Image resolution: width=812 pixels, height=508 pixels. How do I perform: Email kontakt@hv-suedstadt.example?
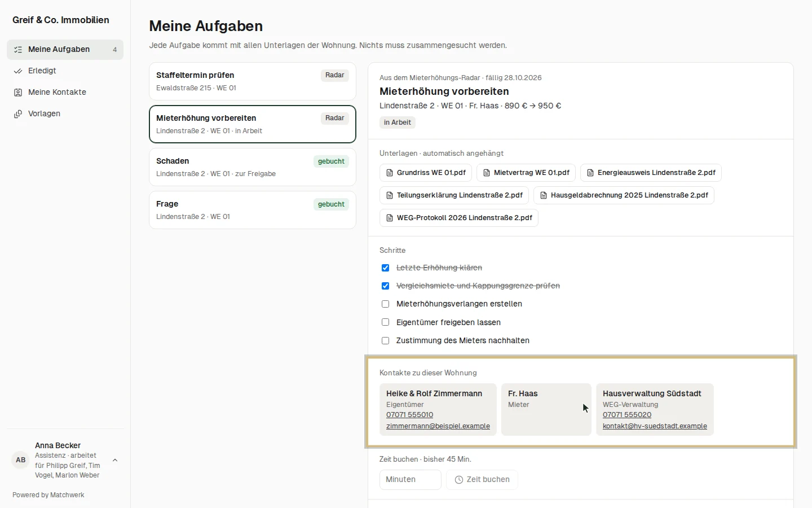point(655,426)
